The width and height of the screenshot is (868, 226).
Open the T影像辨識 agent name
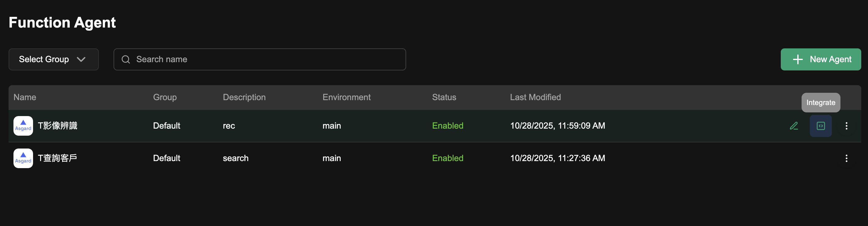click(x=57, y=126)
